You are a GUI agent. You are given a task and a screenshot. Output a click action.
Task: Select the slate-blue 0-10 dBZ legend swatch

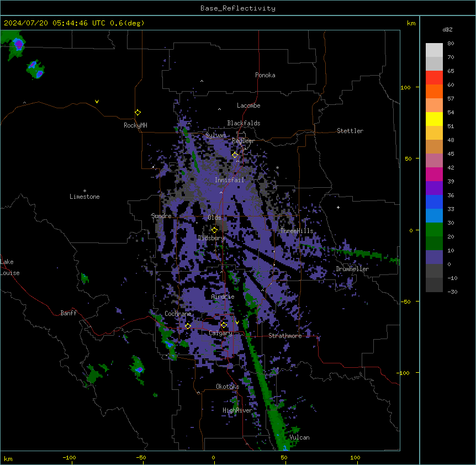point(434,257)
